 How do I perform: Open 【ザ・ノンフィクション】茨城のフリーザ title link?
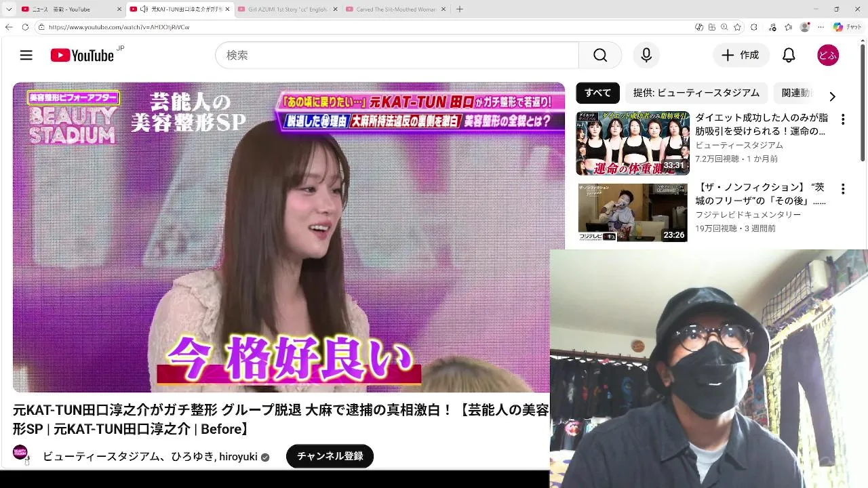[x=762, y=194]
